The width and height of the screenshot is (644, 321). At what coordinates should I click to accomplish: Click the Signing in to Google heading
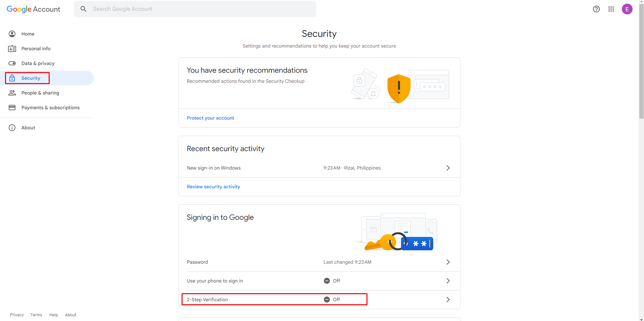(x=220, y=217)
